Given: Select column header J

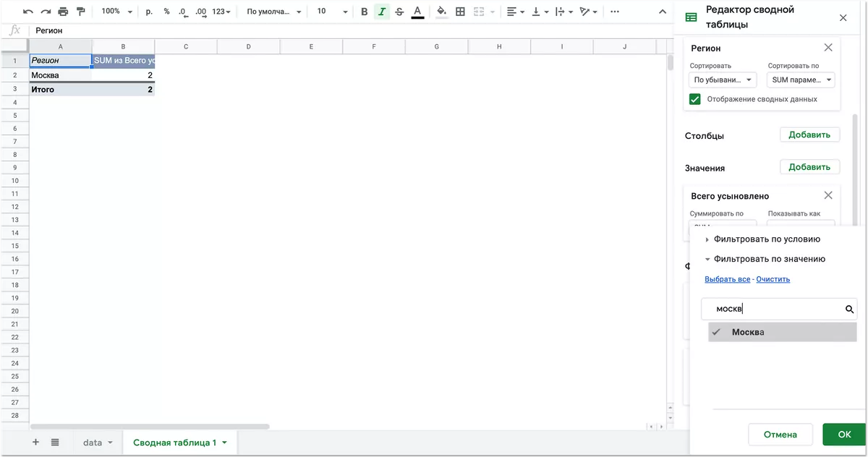Looking at the screenshot, I should coord(624,47).
